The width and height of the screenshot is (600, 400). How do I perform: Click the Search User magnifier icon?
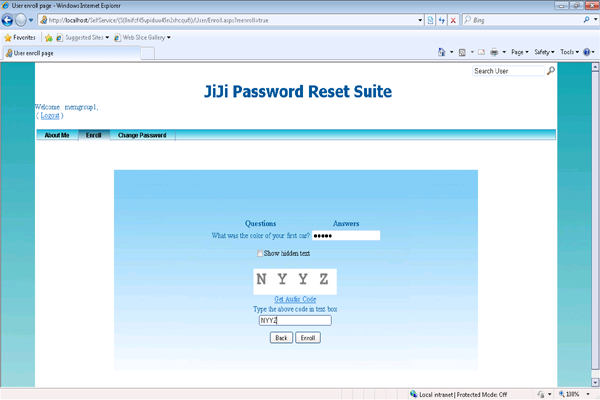click(x=551, y=71)
